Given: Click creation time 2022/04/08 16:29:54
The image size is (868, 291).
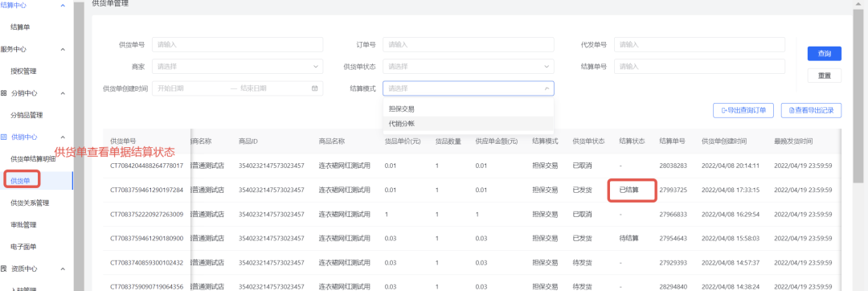Looking at the screenshot, I should click(x=730, y=214).
